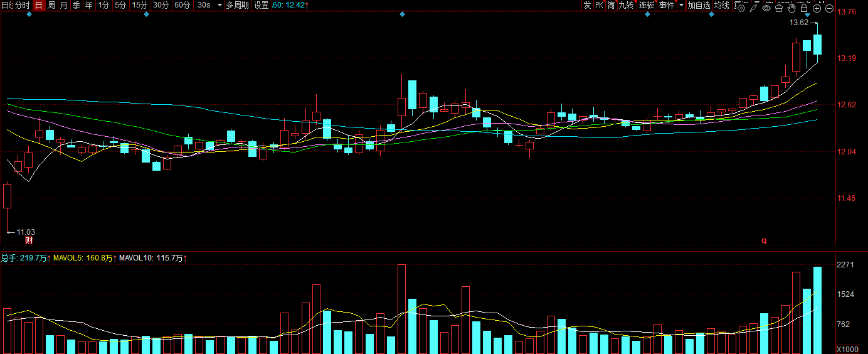Switch to 月 monthly period
The width and height of the screenshot is (868, 354).
coord(64,5)
